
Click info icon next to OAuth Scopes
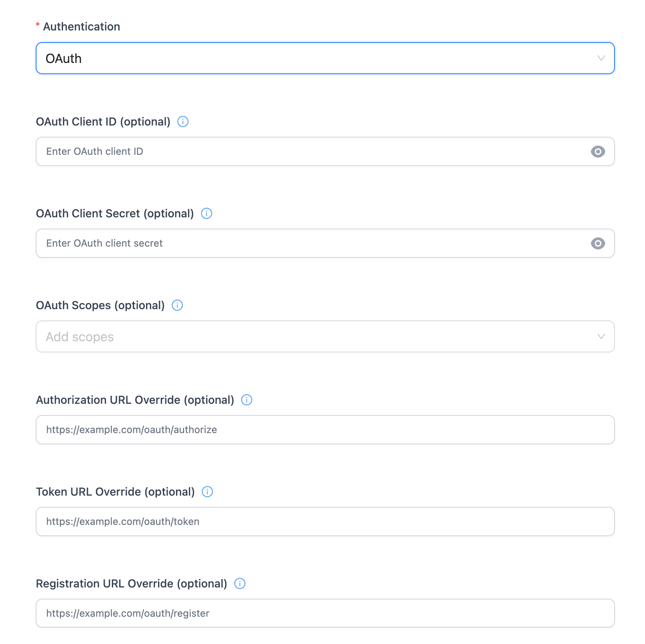[177, 305]
